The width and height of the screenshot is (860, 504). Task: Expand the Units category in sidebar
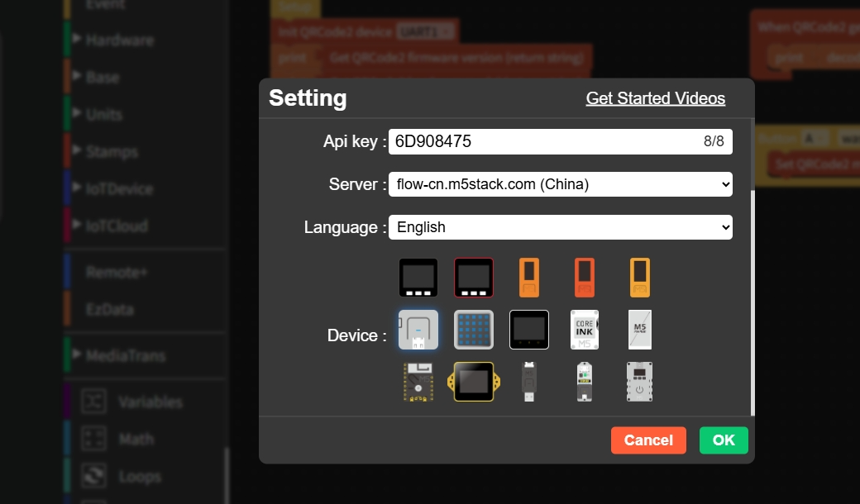coord(103,115)
